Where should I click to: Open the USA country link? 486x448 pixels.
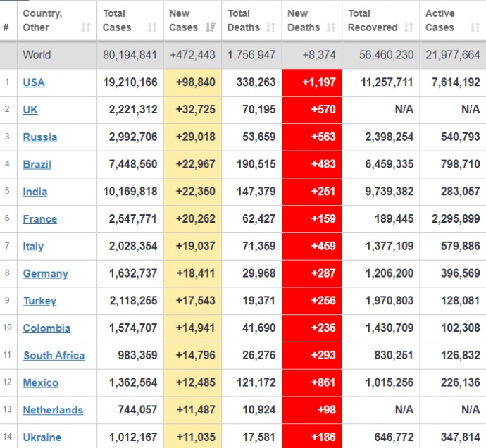(34, 82)
